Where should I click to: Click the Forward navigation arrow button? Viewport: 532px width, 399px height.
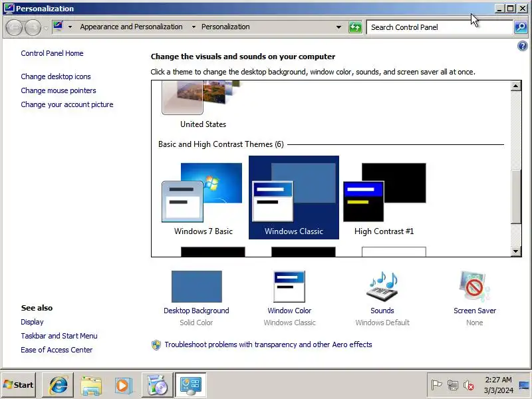[33, 27]
